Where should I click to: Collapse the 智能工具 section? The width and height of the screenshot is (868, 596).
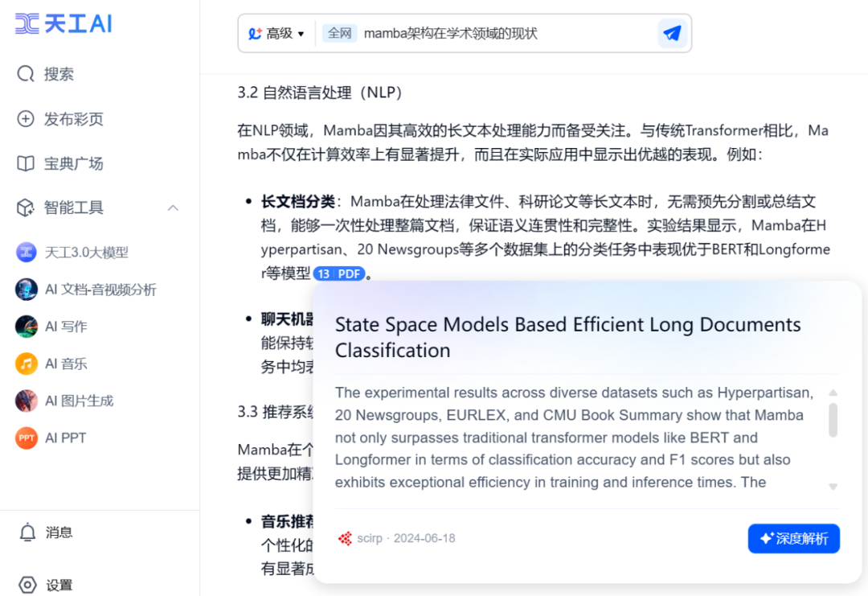(x=173, y=208)
